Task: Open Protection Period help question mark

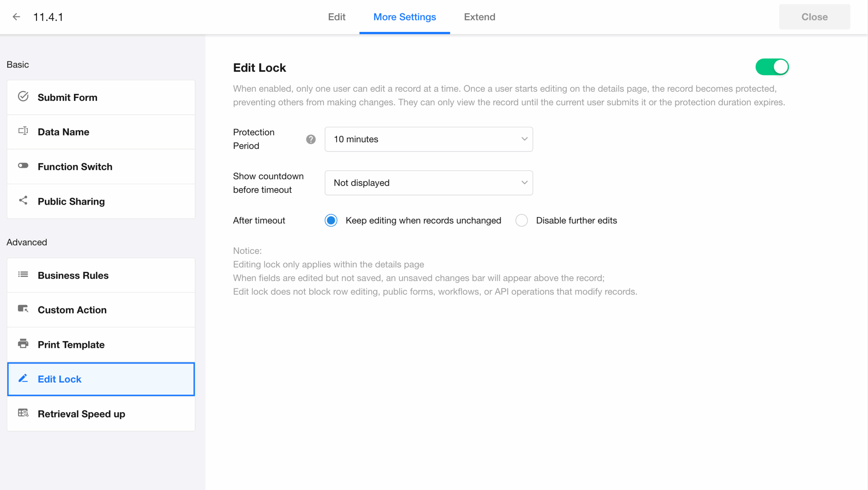Action: coord(311,139)
